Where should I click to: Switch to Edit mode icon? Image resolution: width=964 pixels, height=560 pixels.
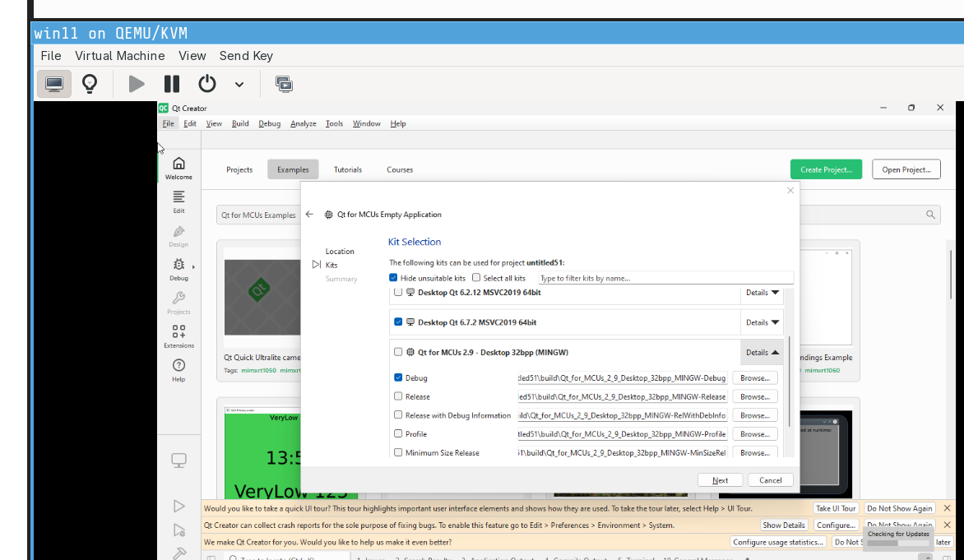coord(178,201)
